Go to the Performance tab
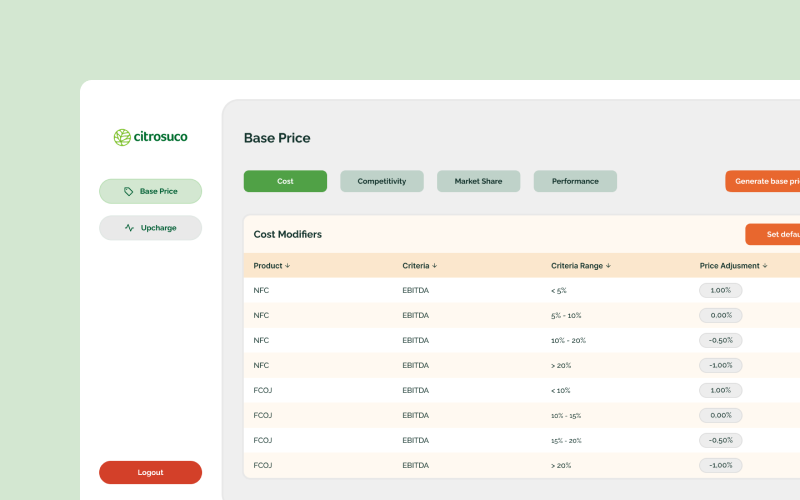The image size is (800, 500). coord(575,181)
